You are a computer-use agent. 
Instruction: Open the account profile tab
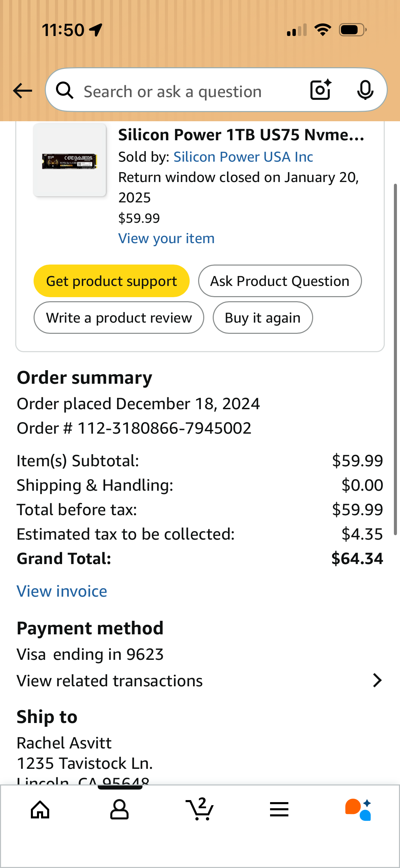point(119,810)
